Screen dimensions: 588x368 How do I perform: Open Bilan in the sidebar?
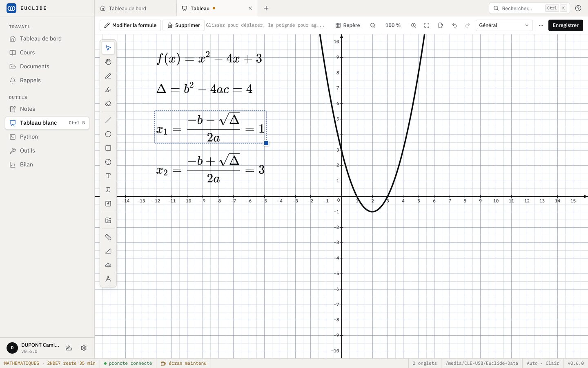tap(47, 164)
